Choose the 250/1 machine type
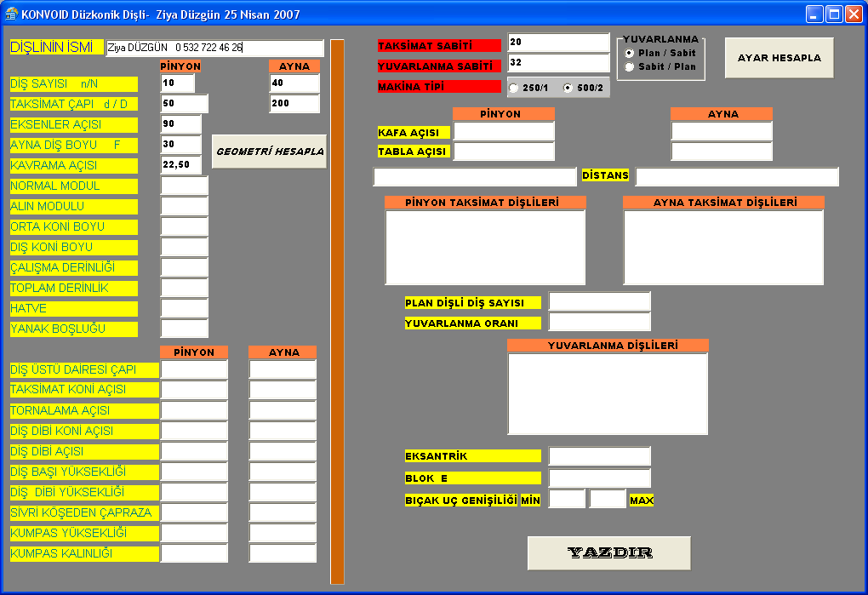Viewport: 868px width, 595px height. point(513,88)
